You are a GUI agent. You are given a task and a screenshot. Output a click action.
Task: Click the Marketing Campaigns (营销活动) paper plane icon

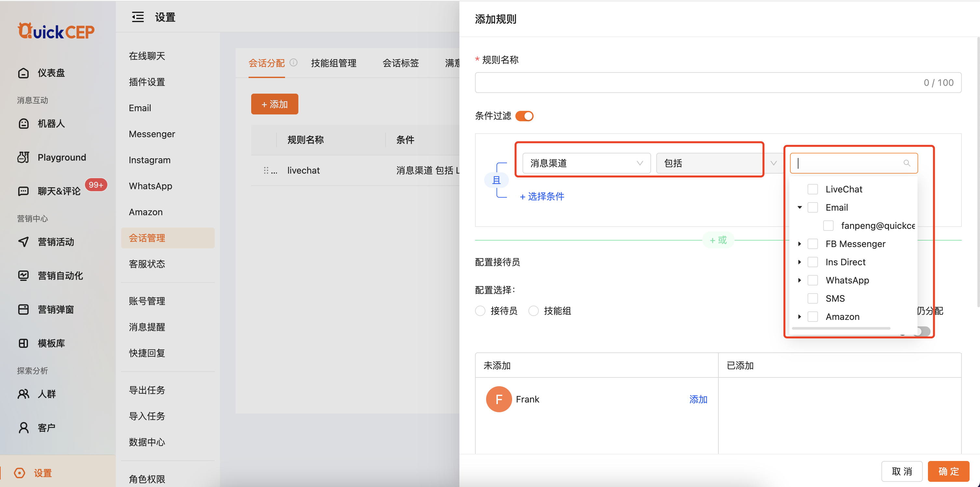pos(23,242)
